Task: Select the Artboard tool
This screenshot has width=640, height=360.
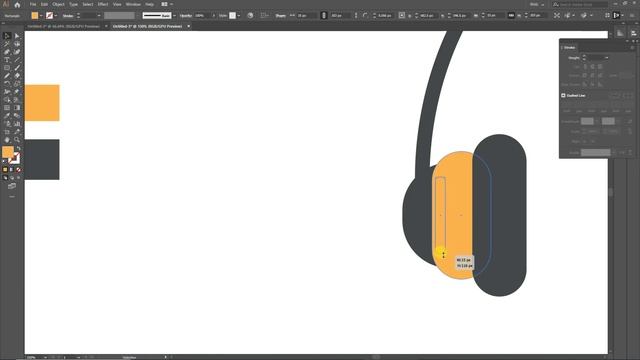Action: coord(7,132)
